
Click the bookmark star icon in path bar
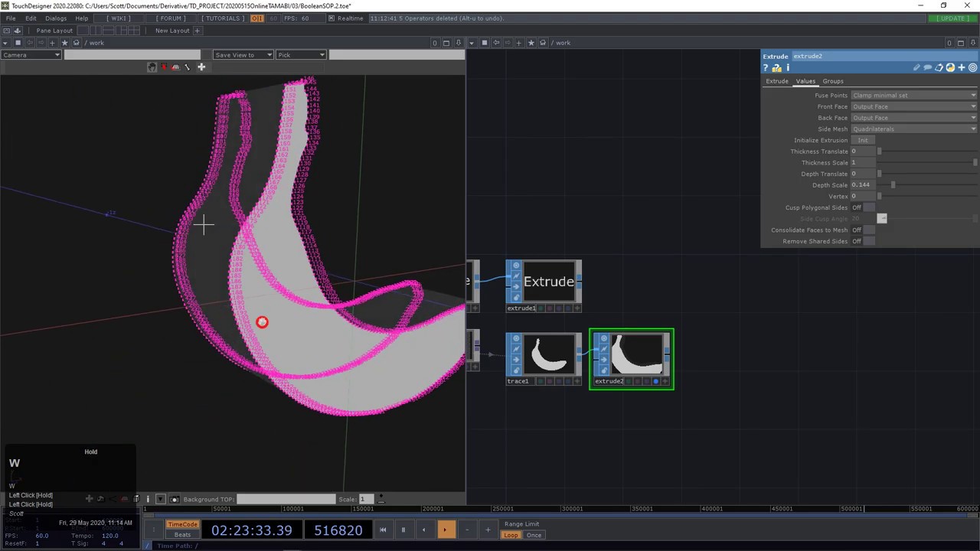[64, 43]
